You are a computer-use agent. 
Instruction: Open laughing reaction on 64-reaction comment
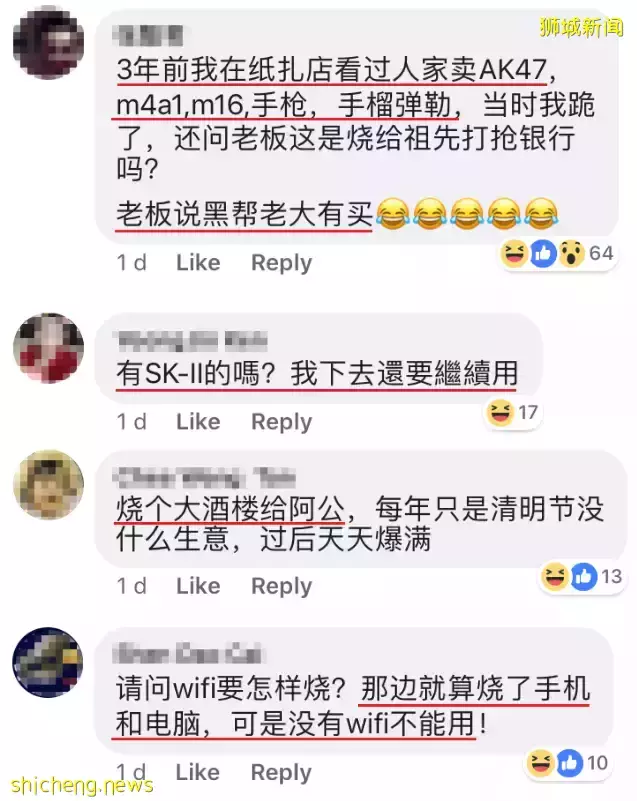[x=514, y=253]
